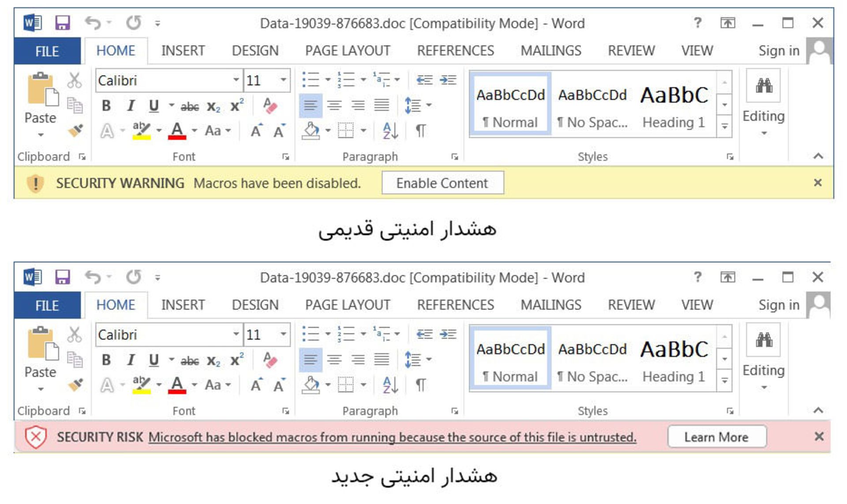The height and width of the screenshot is (504, 847).
Task: Open the font size dropdown
Action: [x=283, y=80]
